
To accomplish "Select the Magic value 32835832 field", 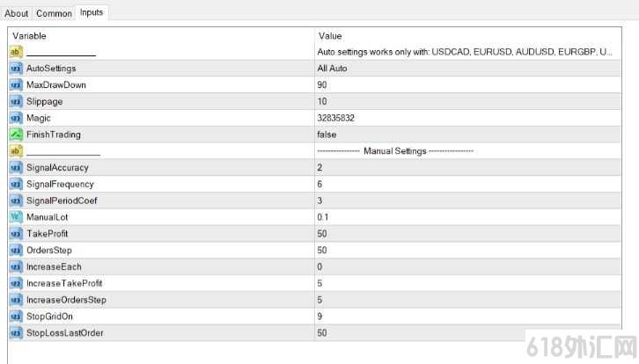I will click(x=468, y=118).
